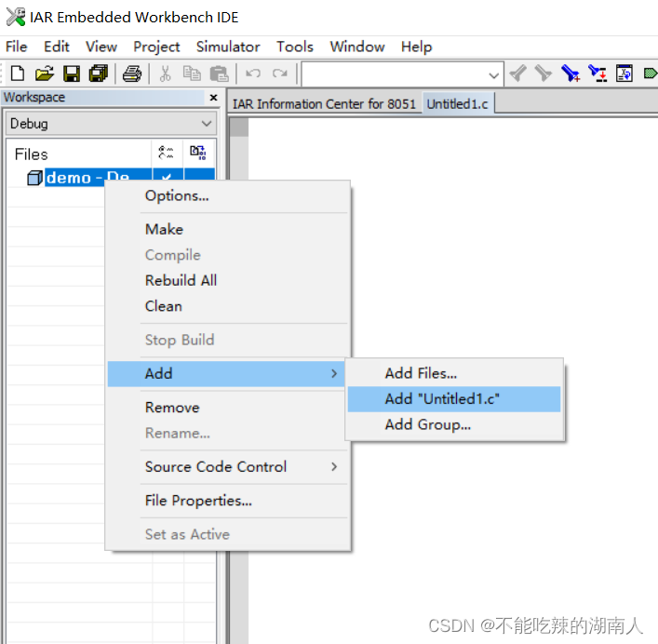Click the Find Previous toolbar icon
The width and height of the screenshot is (658, 644).
click(x=517, y=74)
